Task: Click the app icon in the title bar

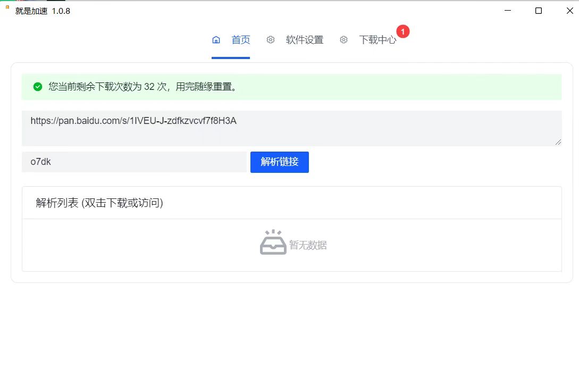Action: coord(7,7)
